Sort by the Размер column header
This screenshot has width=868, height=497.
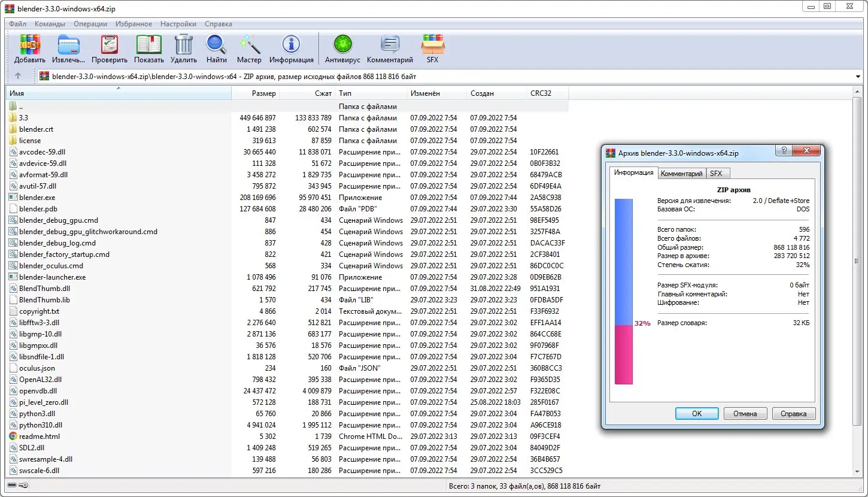[255, 93]
